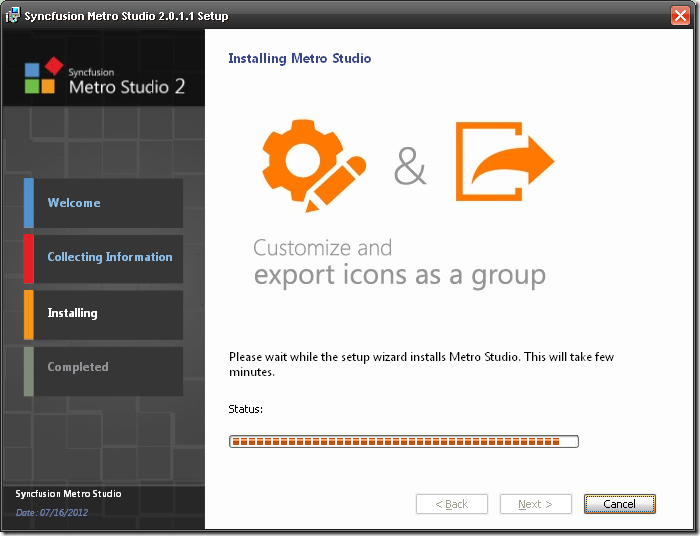Click the orange gear and pencil icon

click(x=314, y=166)
